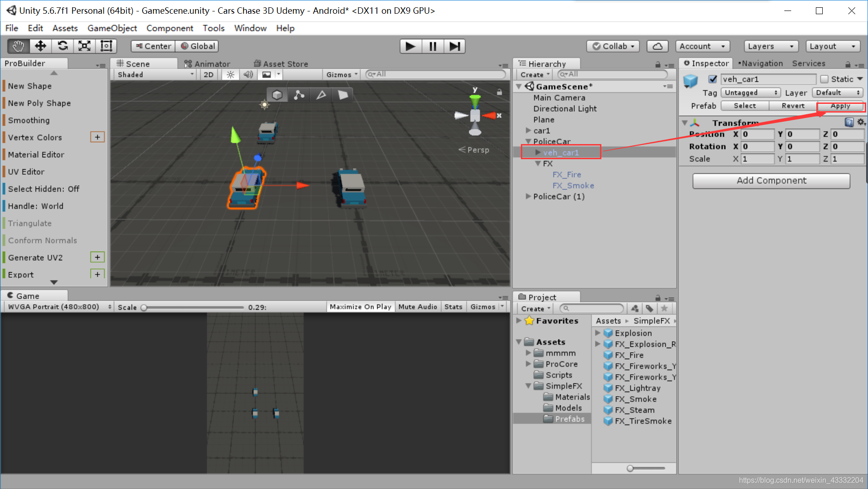Image resolution: width=868 pixels, height=489 pixels.
Task: Toggle 2D scene view mode
Action: click(209, 75)
